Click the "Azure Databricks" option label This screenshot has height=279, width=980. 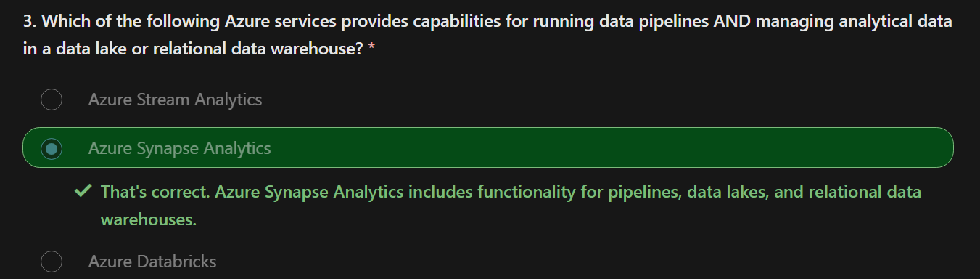(x=152, y=262)
